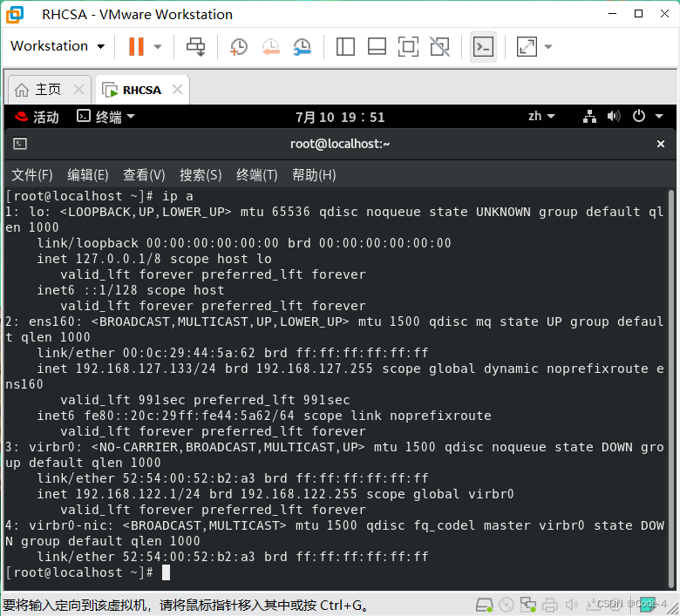
Task: Expand the system menu arrow next to power icon
Action: pos(659,116)
